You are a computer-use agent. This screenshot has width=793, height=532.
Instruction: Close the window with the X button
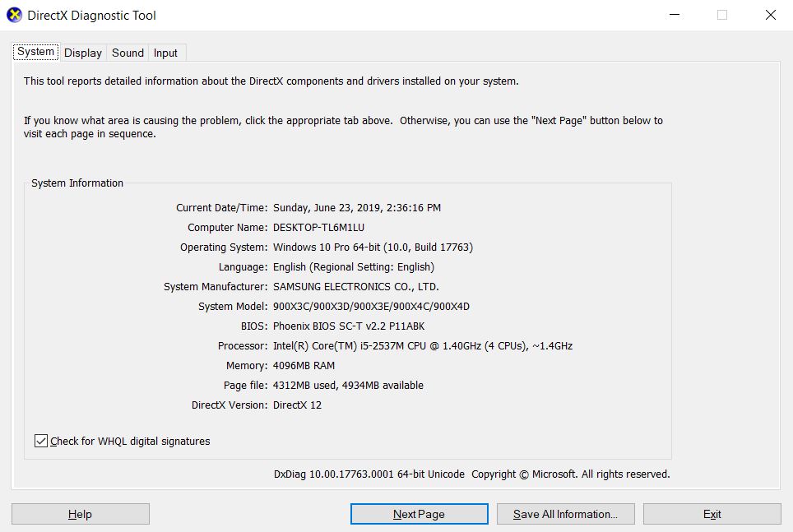770,15
